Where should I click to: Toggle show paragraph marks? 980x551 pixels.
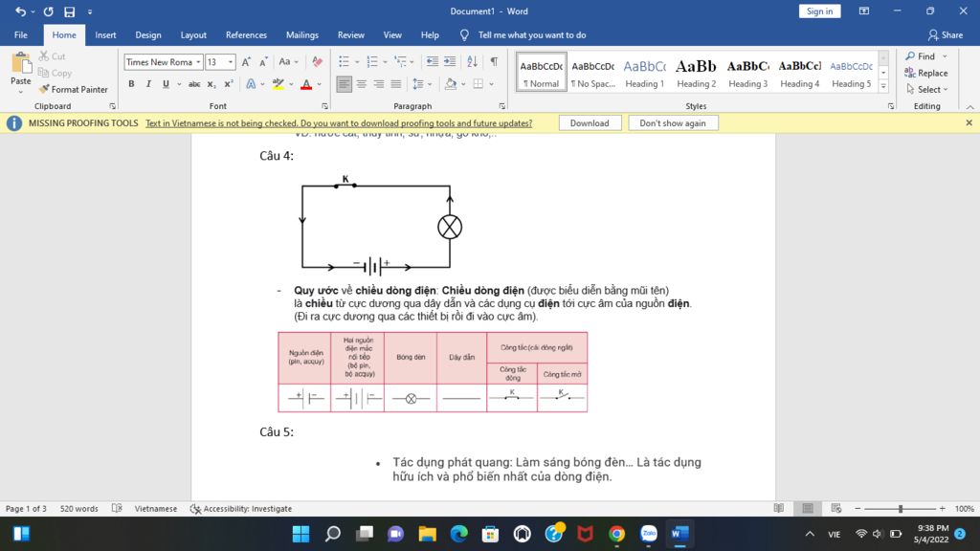[x=494, y=61]
